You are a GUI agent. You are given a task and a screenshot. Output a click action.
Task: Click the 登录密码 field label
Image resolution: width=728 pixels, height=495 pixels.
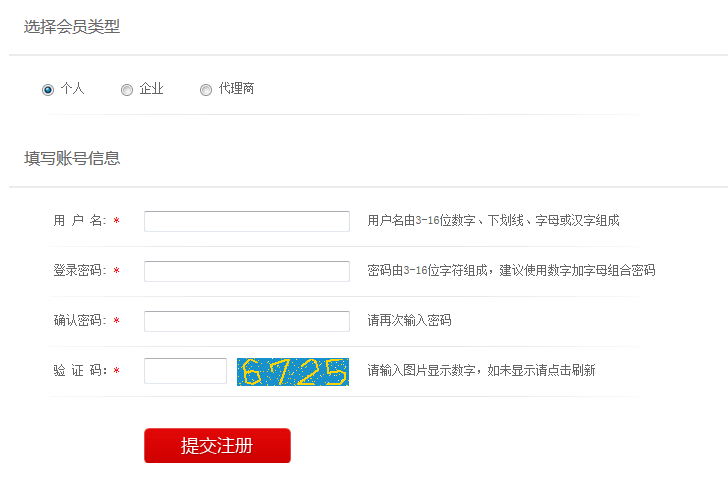click(80, 270)
